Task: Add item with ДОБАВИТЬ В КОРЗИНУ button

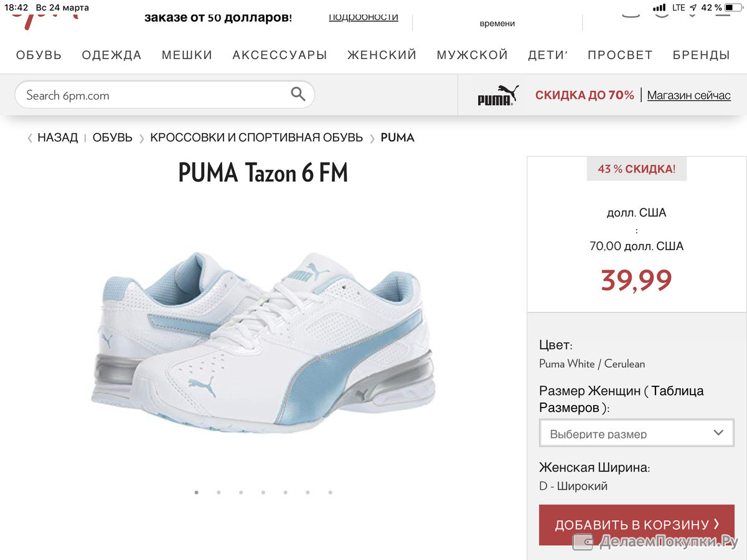Action: (637, 525)
